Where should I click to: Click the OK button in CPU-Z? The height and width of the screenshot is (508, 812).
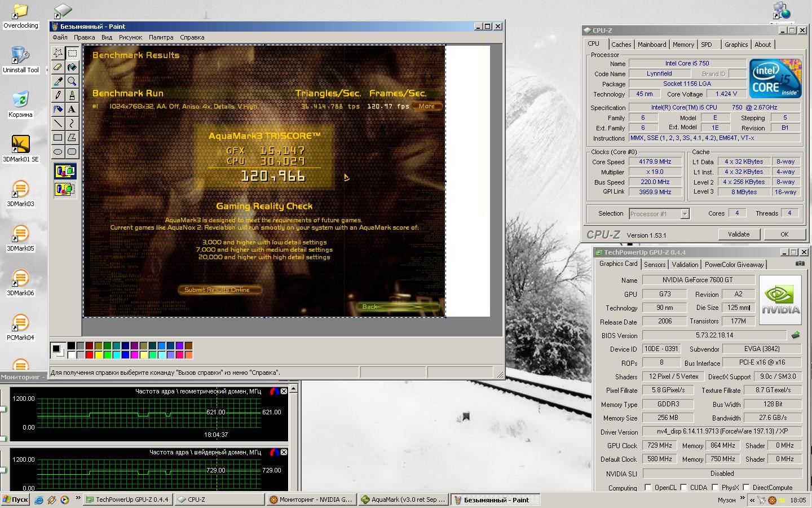[x=784, y=234]
